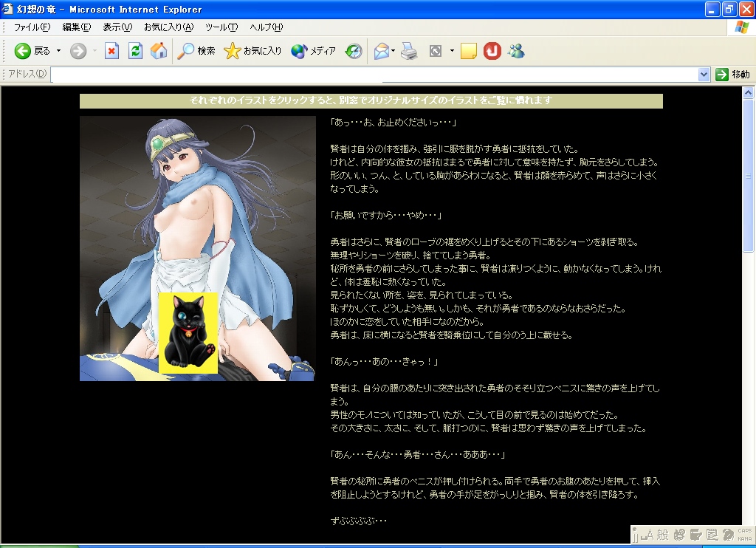
Task: Click the IME conversion mode 般 icon
Action: pos(663,535)
